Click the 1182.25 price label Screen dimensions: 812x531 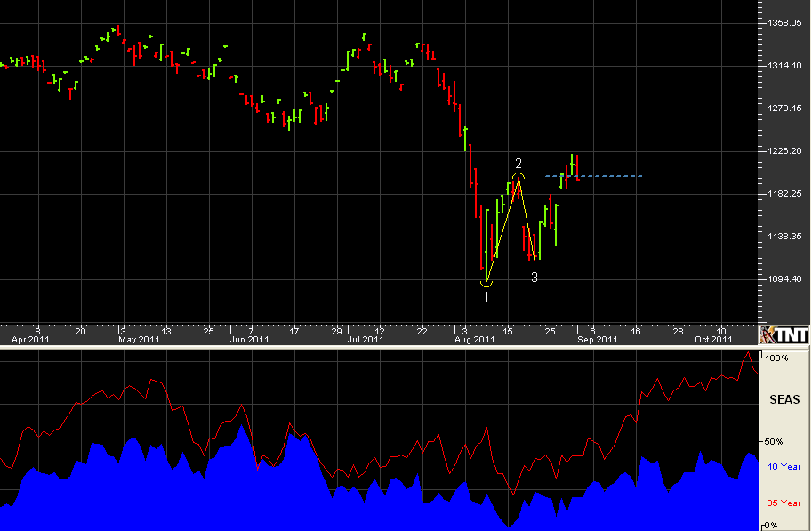coord(784,193)
